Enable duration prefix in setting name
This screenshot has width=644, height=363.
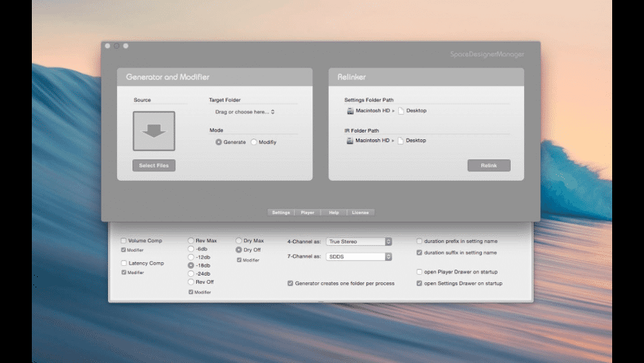419,241
